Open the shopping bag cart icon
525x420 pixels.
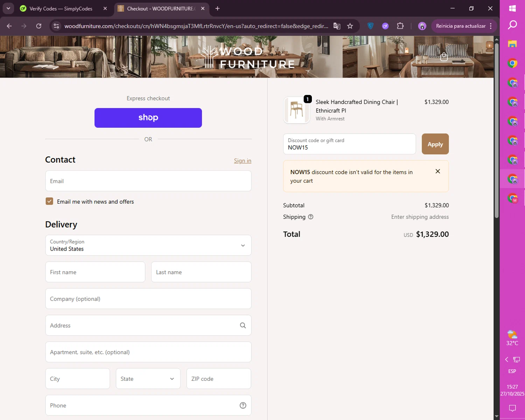click(444, 57)
